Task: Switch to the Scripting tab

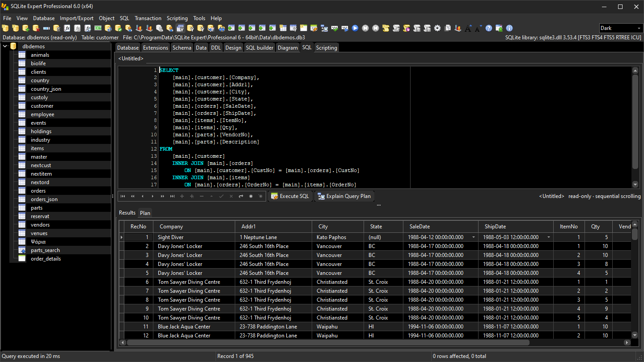Action: [326, 47]
